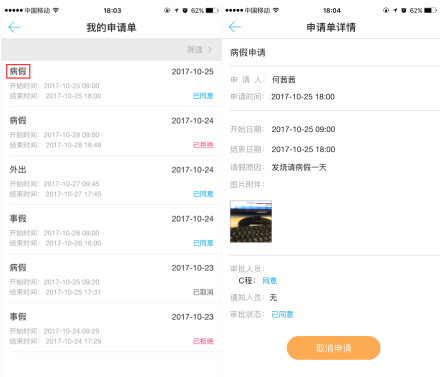Tap the 已同意 approval status text

tap(282, 314)
